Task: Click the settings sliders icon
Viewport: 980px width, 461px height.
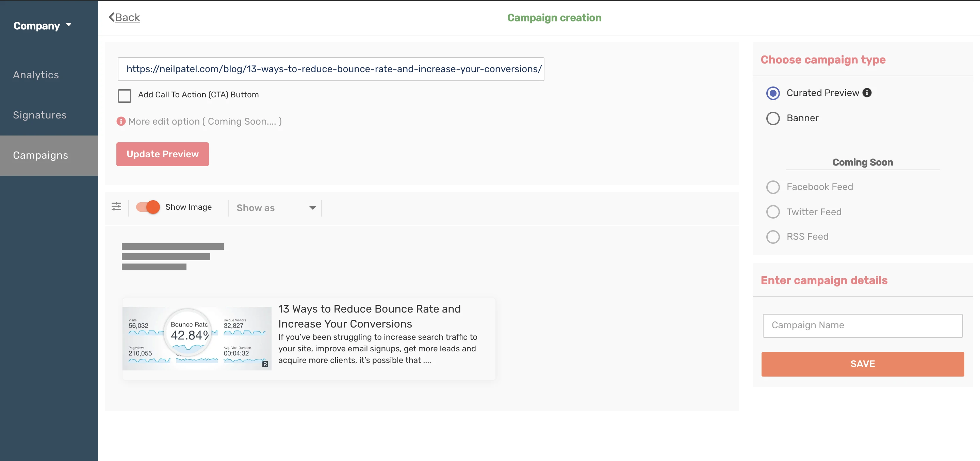Action: [116, 207]
